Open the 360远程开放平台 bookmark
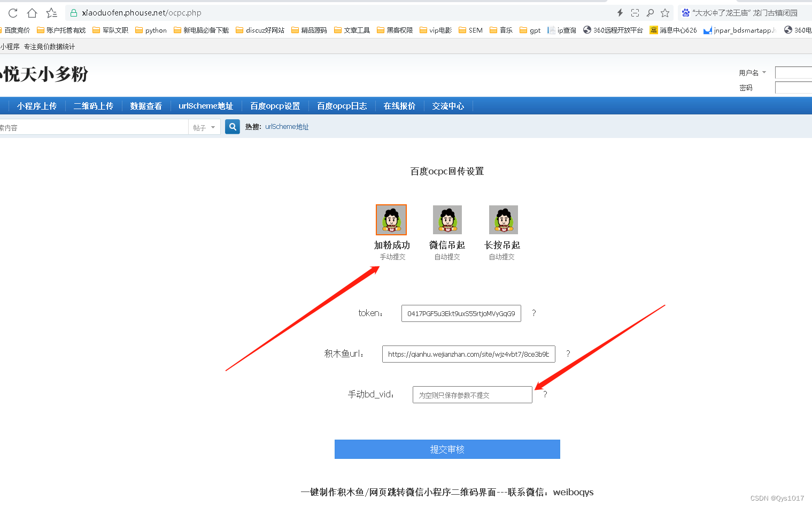The image size is (812, 507). click(613, 30)
